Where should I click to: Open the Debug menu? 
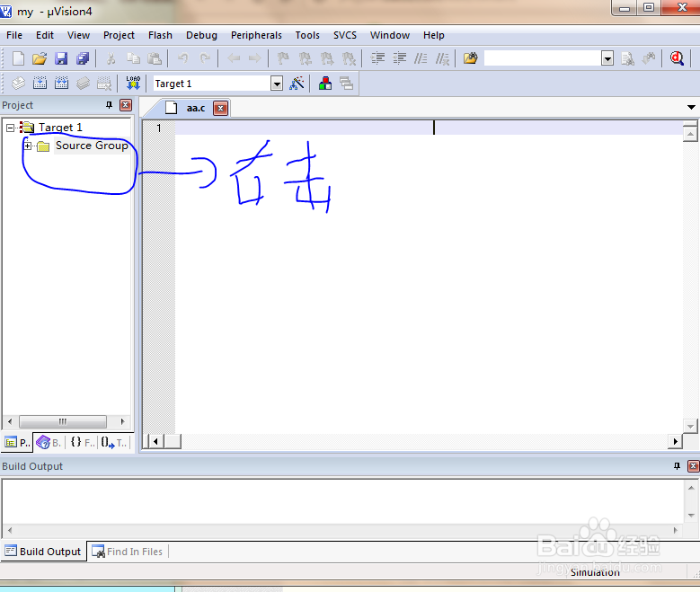(202, 35)
